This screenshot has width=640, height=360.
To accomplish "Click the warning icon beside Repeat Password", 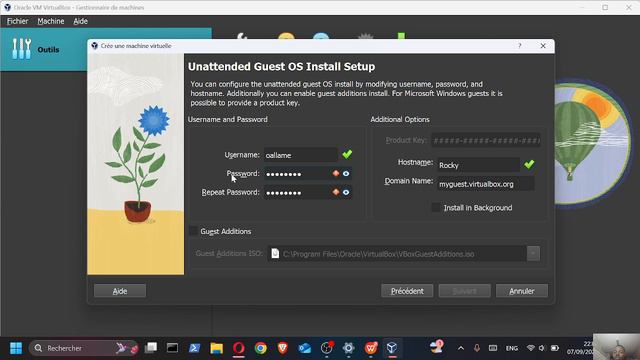I will [x=336, y=192].
